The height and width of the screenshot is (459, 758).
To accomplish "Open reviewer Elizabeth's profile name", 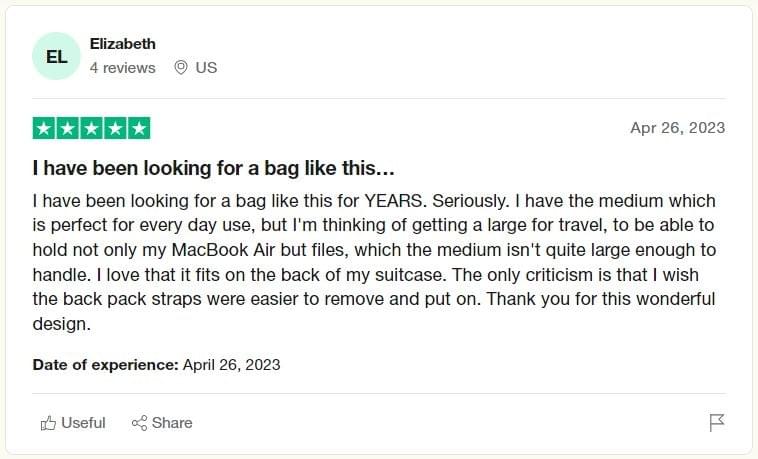I will pos(123,44).
